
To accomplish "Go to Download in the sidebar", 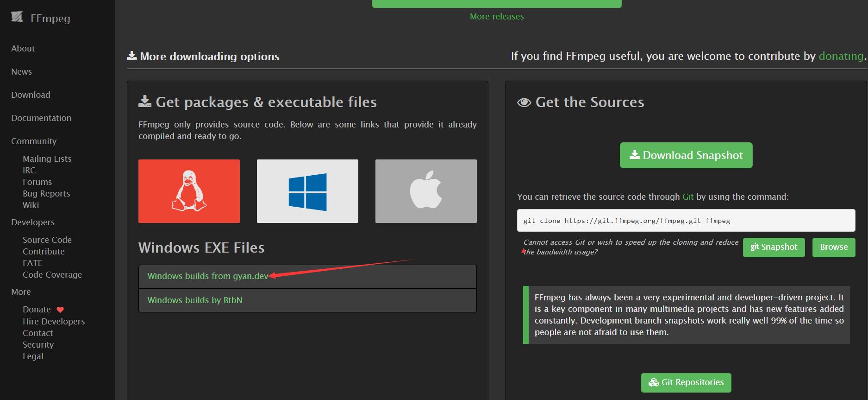I will tap(31, 95).
